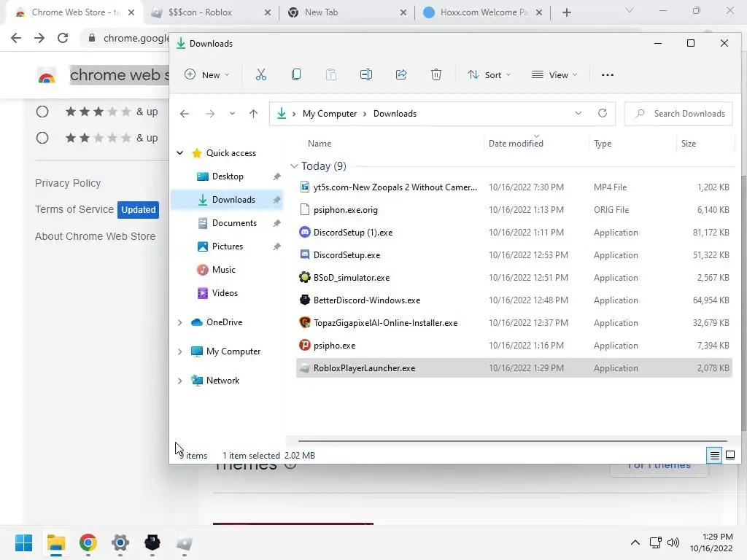Click the Explorer forward arrow

coord(209,114)
